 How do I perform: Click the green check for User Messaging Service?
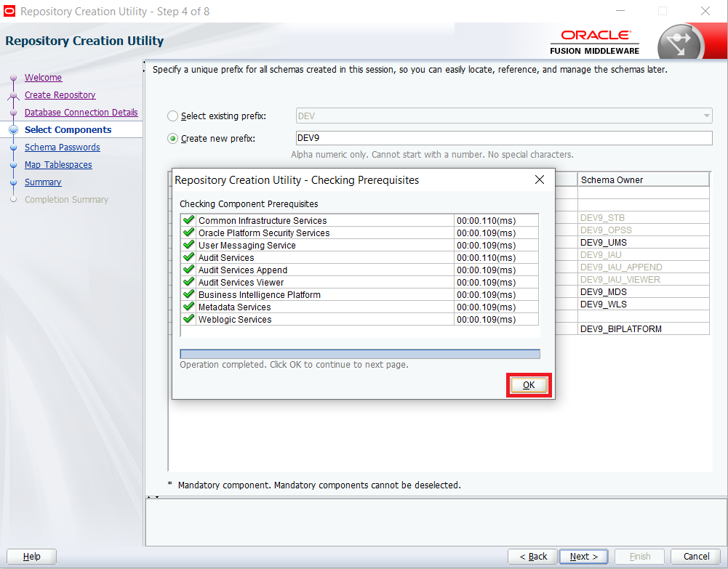[x=188, y=245]
